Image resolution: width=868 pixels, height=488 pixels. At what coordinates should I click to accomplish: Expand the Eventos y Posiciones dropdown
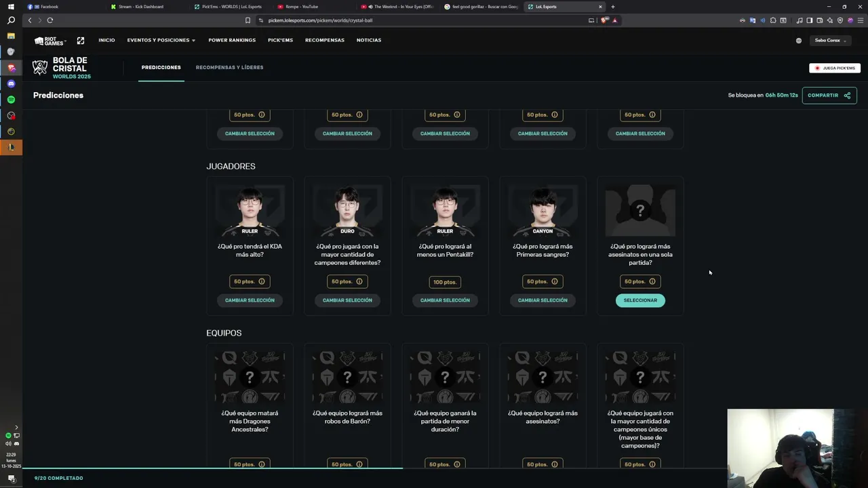(161, 40)
